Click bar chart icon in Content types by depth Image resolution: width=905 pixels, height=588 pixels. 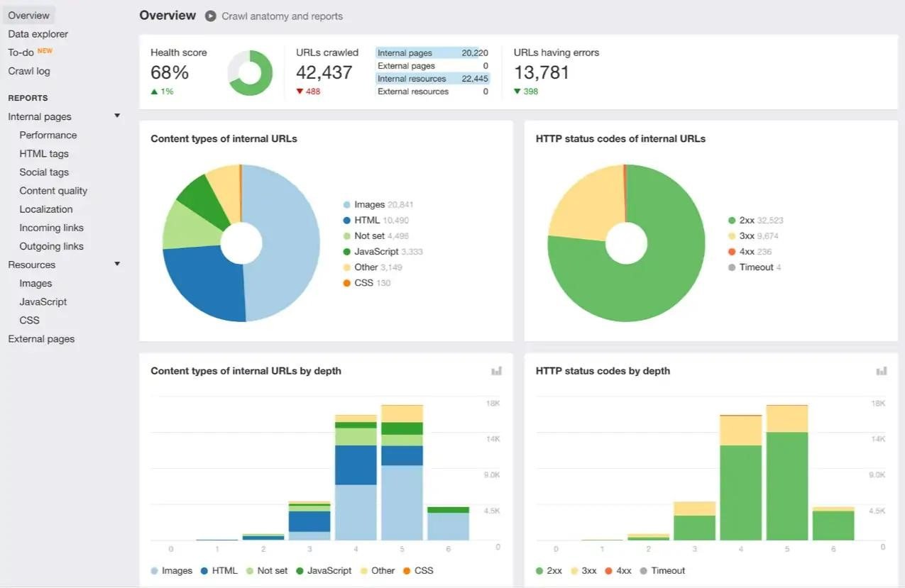pyautogui.click(x=496, y=371)
